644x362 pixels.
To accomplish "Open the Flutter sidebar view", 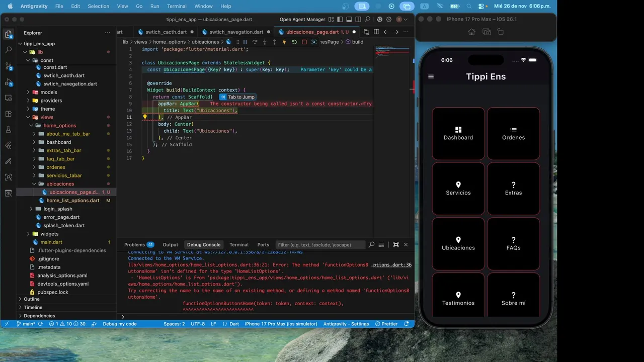I will pos(9,145).
